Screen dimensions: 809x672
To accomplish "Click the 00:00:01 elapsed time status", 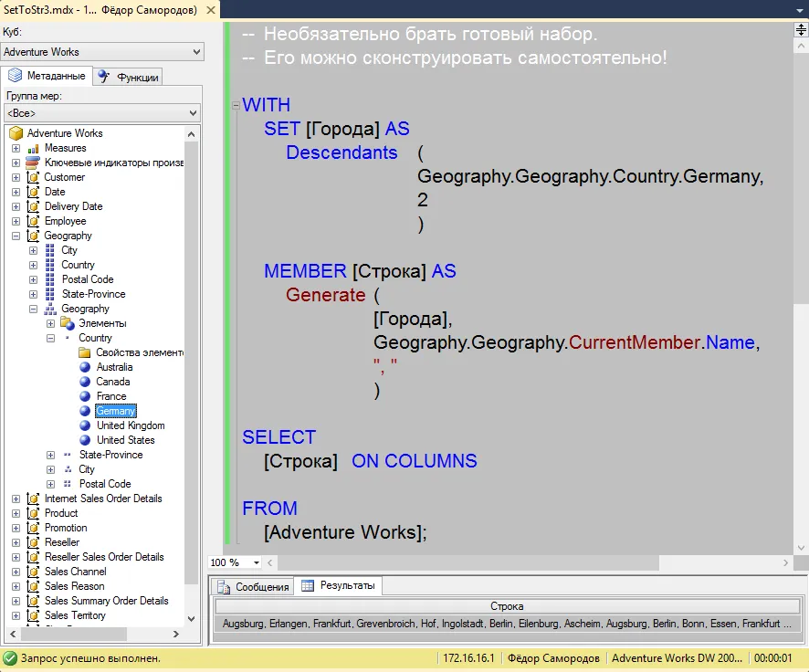I will [772, 658].
